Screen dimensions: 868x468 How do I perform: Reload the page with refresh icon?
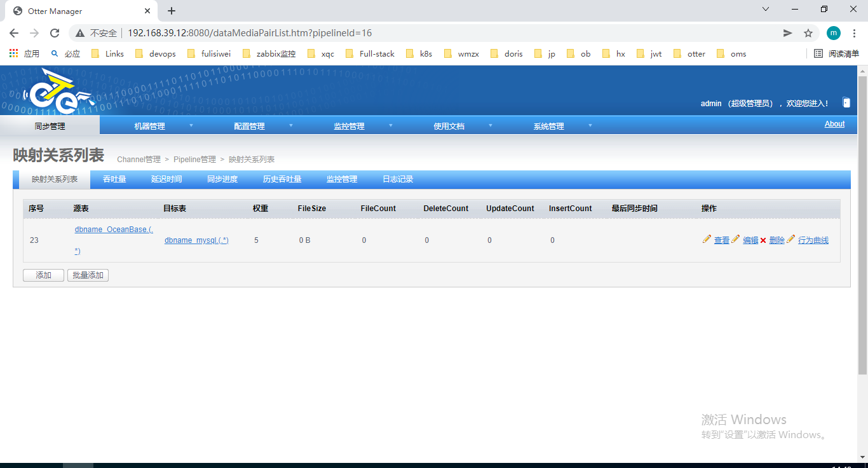click(x=55, y=33)
